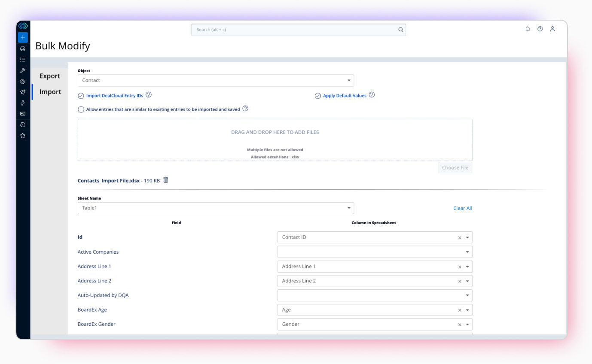Open the Auto-Updated by DQA column dropdown
Screen dimensions: 592x364
(x=375, y=295)
